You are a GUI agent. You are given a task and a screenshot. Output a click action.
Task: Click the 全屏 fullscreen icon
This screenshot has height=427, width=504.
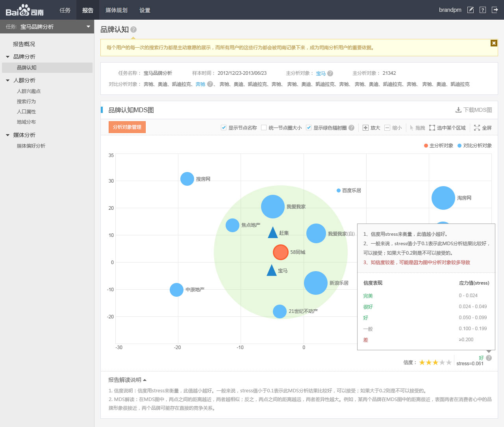click(477, 128)
